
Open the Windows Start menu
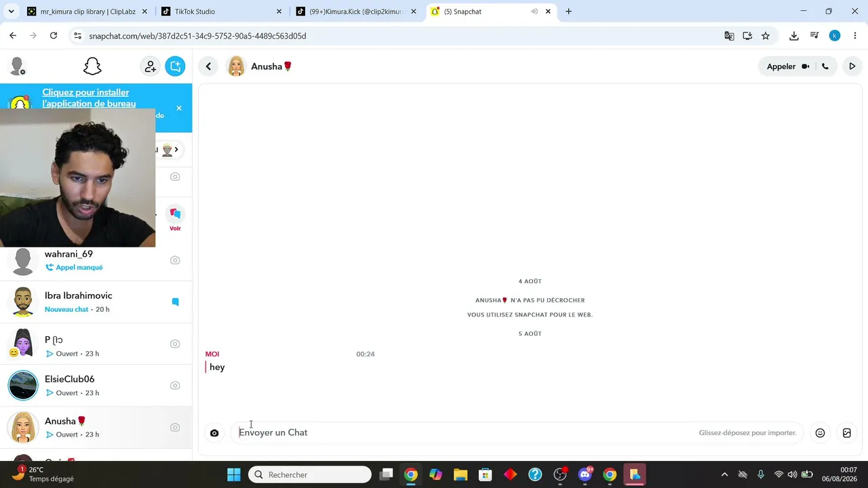234,474
